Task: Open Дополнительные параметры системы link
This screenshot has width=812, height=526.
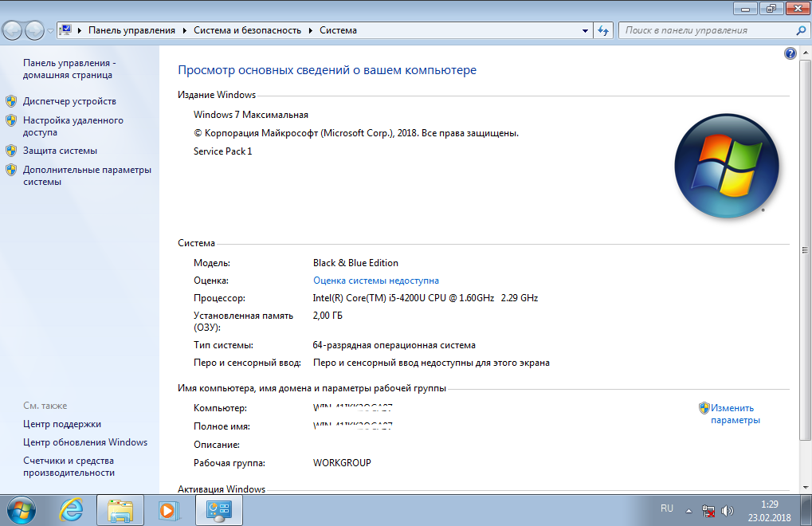Action: pos(87,175)
